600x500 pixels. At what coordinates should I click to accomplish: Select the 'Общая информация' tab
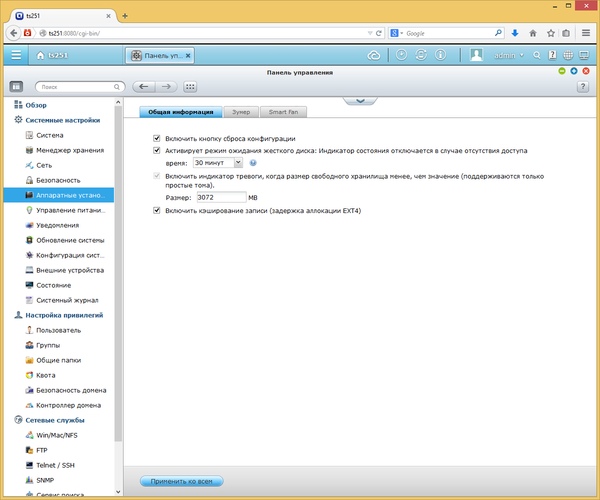181,112
